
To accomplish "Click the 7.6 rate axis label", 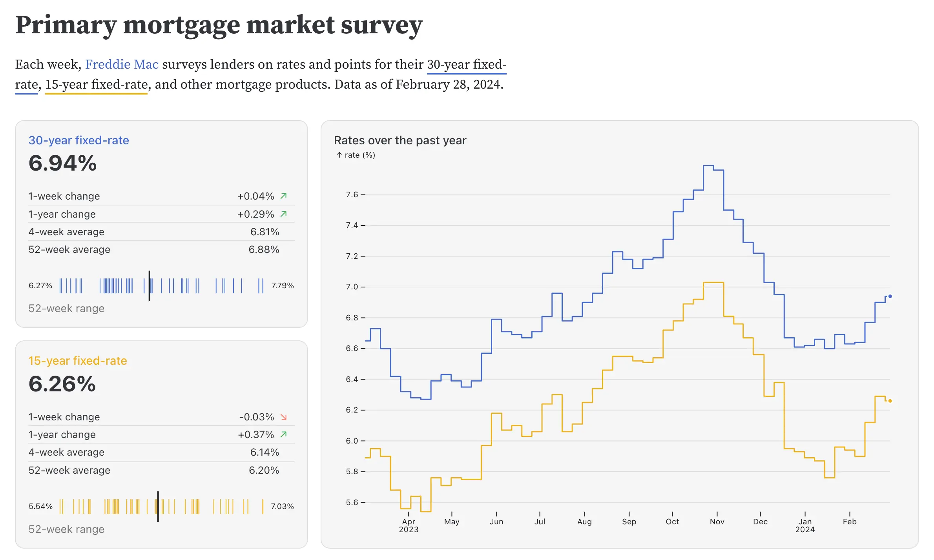I will pos(352,195).
